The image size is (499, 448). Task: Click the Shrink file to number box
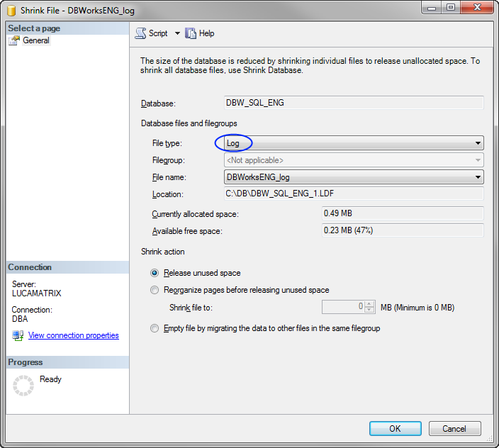(343, 307)
